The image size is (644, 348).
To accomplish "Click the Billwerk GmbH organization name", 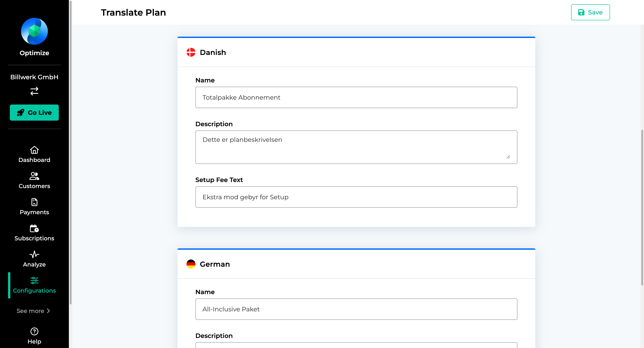I will 34,77.
